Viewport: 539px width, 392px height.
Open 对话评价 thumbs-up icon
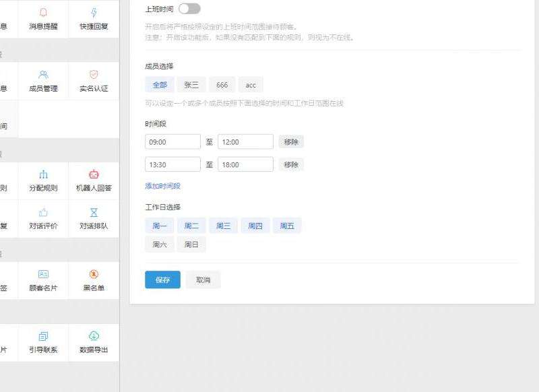(43, 212)
